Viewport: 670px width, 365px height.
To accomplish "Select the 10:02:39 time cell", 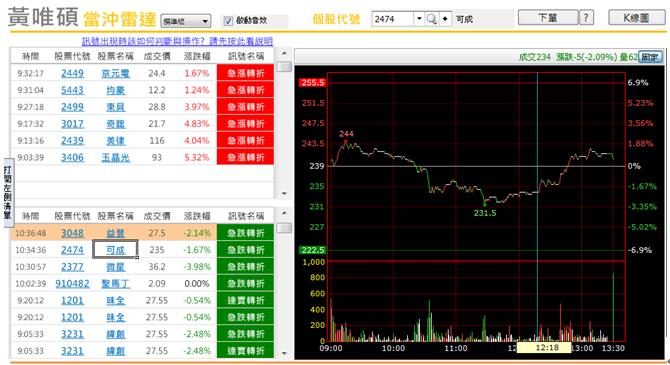I will 31,283.
